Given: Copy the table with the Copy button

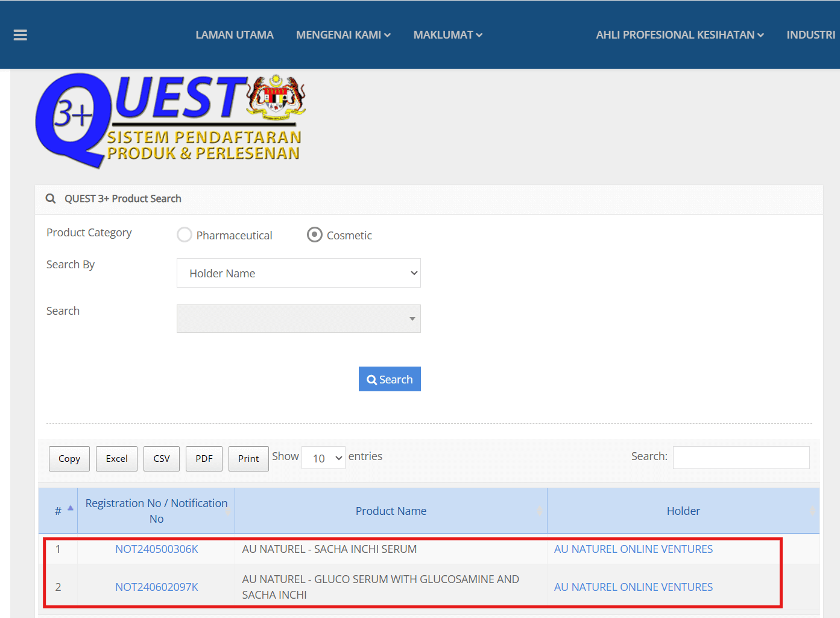Looking at the screenshot, I should pos(69,459).
